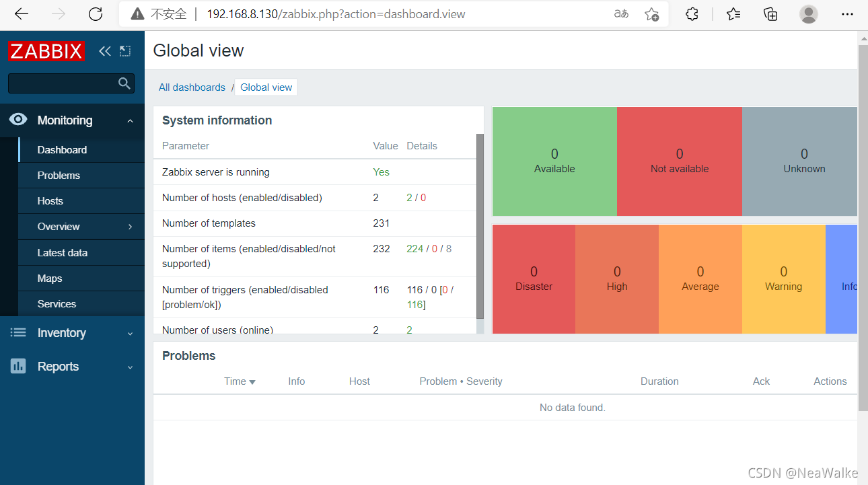Click the Problems widget title
Screen dimensions: 868x485
click(x=189, y=356)
